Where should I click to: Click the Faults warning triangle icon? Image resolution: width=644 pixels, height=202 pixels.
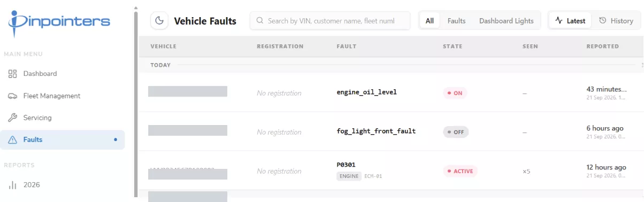click(x=13, y=140)
